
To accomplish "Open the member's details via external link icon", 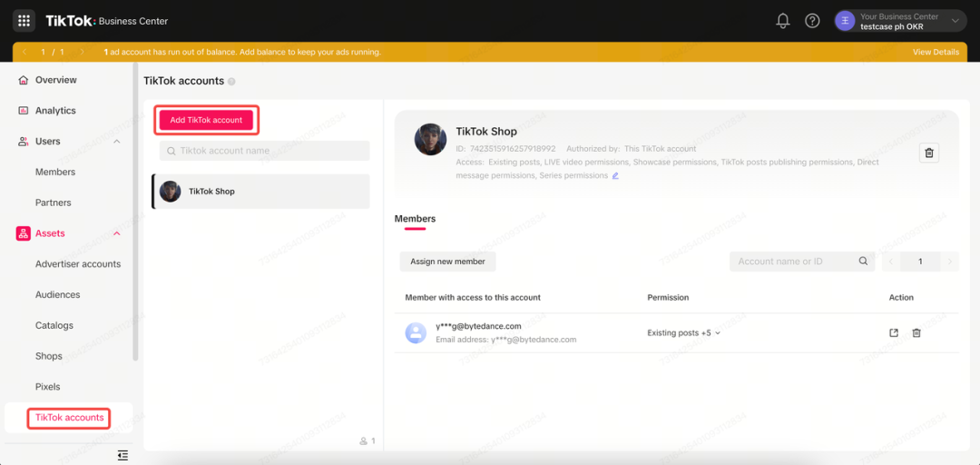I will 894,333.
